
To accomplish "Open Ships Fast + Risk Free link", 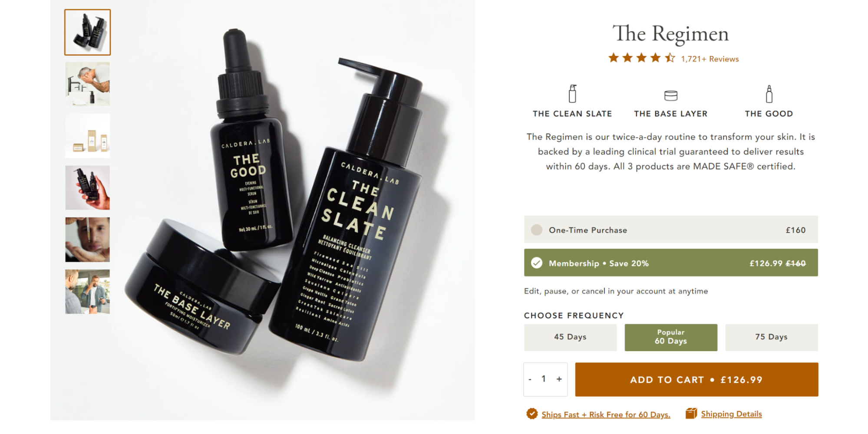I will (606, 414).
